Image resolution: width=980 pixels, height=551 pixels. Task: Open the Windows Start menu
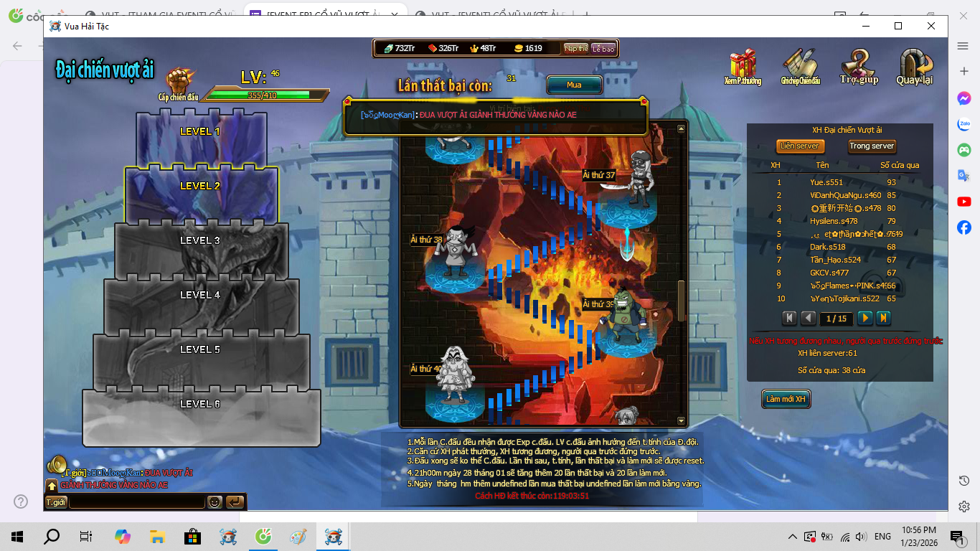point(17,536)
